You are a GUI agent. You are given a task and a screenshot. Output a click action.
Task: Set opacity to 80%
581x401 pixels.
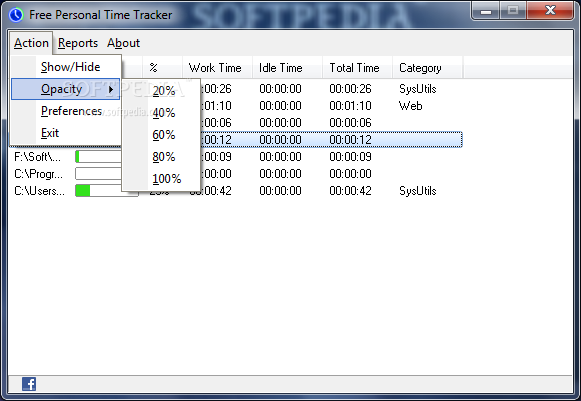pyautogui.click(x=163, y=157)
